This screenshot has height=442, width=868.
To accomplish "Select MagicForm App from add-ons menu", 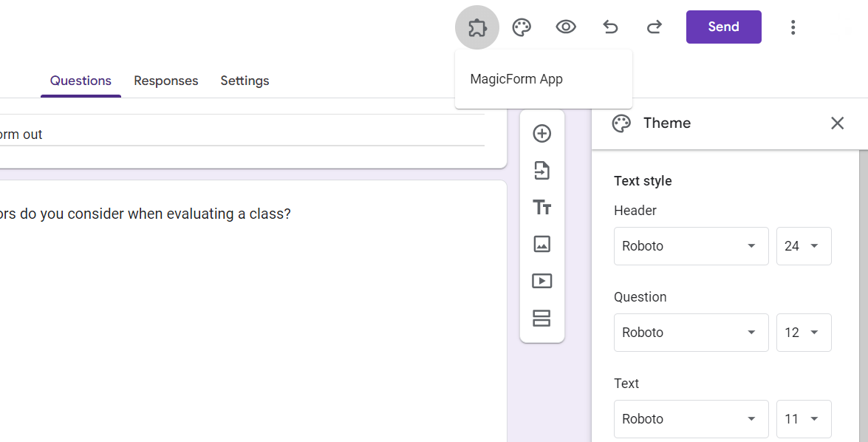I will coord(516,79).
